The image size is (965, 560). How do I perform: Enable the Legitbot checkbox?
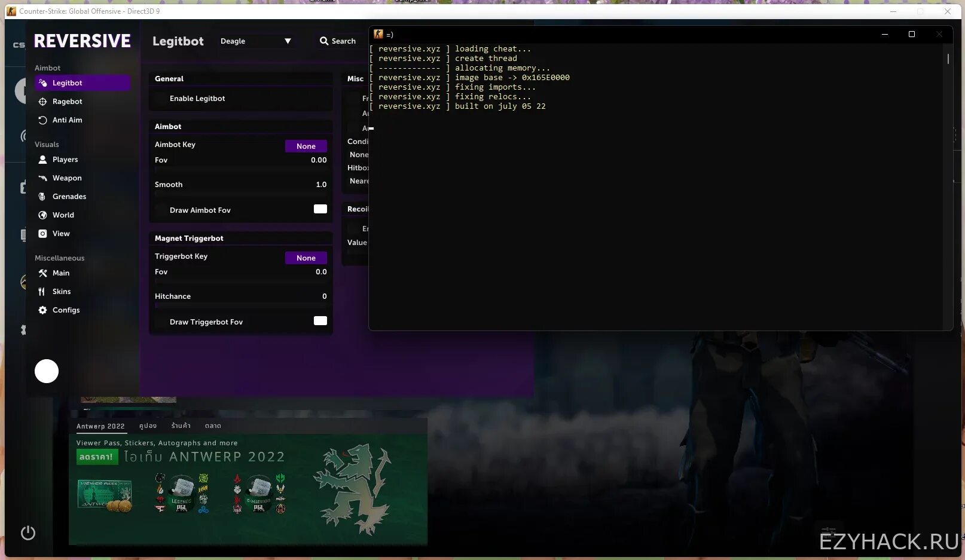pyautogui.click(x=161, y=99)
